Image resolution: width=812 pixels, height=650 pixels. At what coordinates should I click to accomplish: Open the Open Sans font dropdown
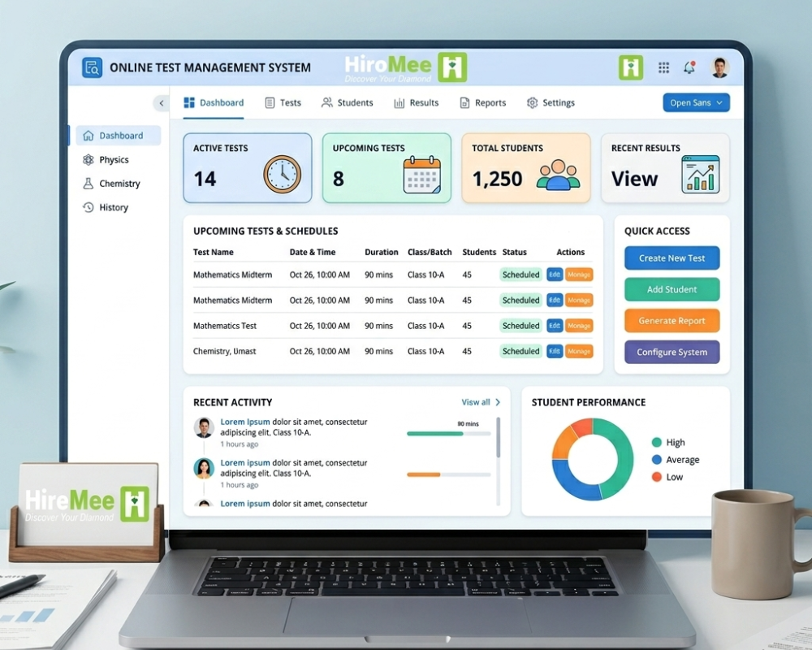pos(696,102)
